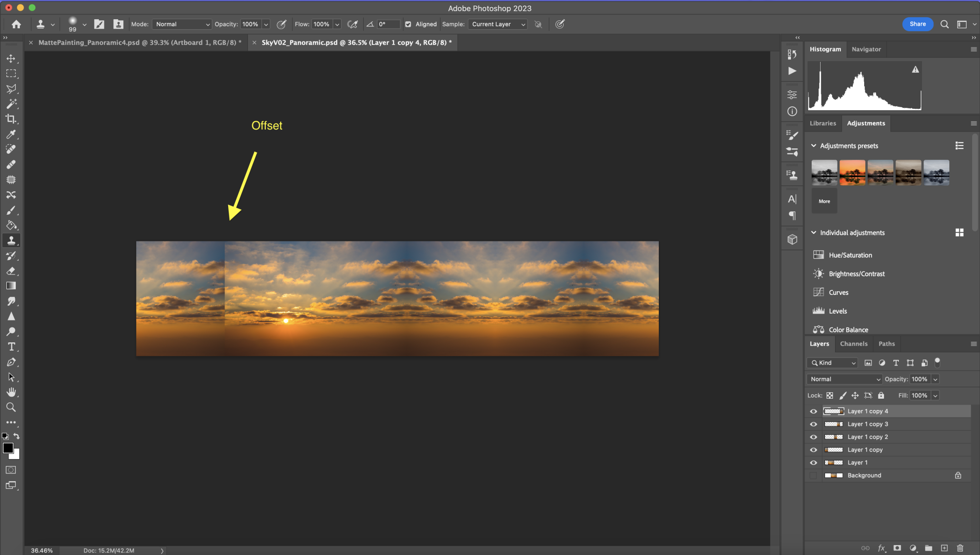Image resolution: width=980 pixels, height=555 pixels.
Task: Uncheck the Aligned option in options bar
Action: 408,24
